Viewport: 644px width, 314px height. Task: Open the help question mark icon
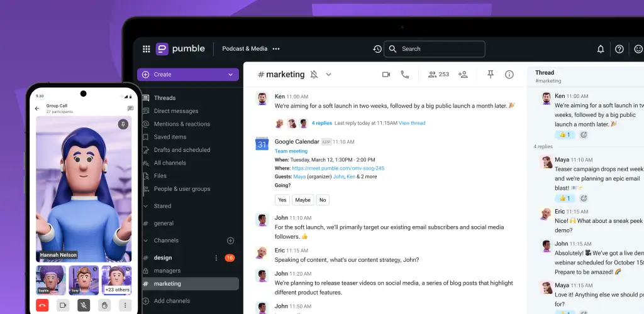(x=619, y=49)
